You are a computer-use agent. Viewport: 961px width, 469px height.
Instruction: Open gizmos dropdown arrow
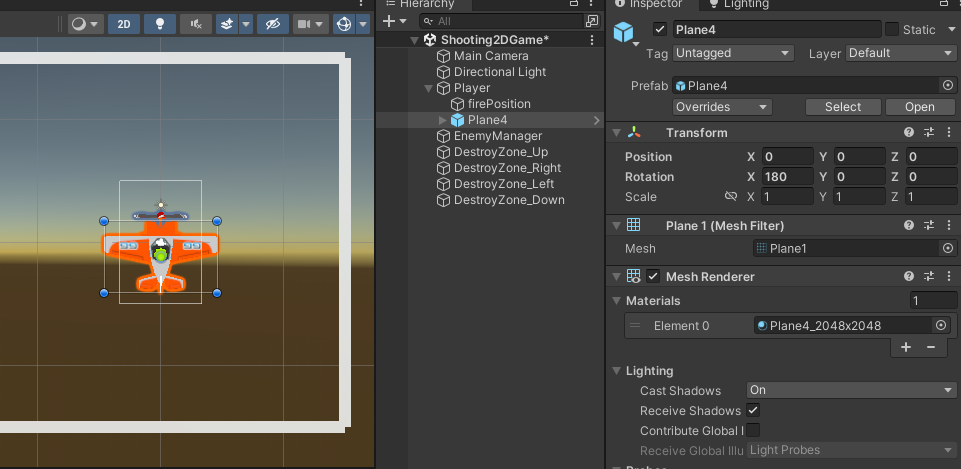click(x=363, y=25)
